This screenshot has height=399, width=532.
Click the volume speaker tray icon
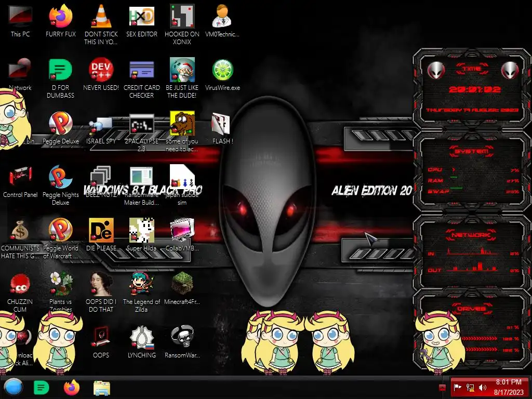[483, 387]
